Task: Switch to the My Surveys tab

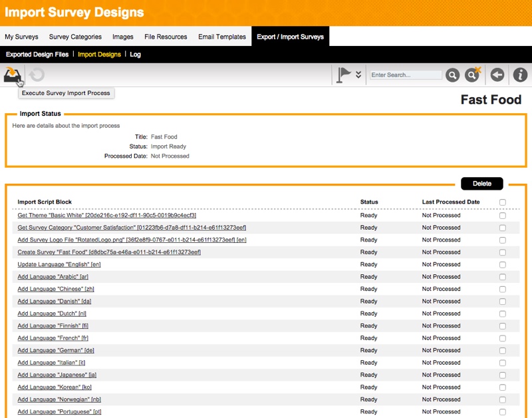Action: 21,37
